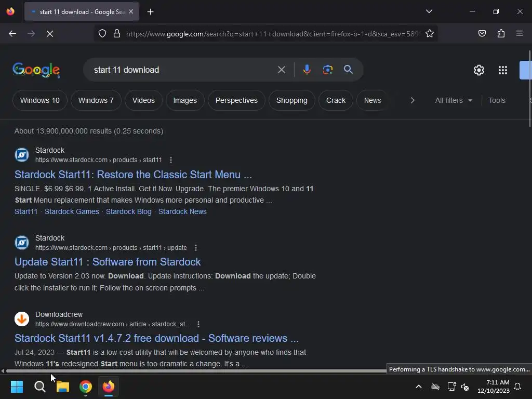Image resolution: width=532 pixels, height=399 pixels.
Task: Switch to Shopping results
Action: (x=292, y=100)
